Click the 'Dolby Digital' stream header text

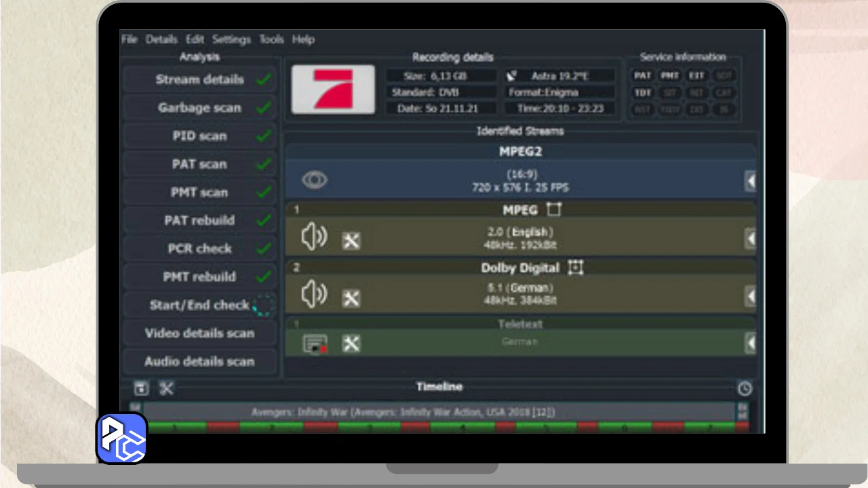click(x=520, y=268)
